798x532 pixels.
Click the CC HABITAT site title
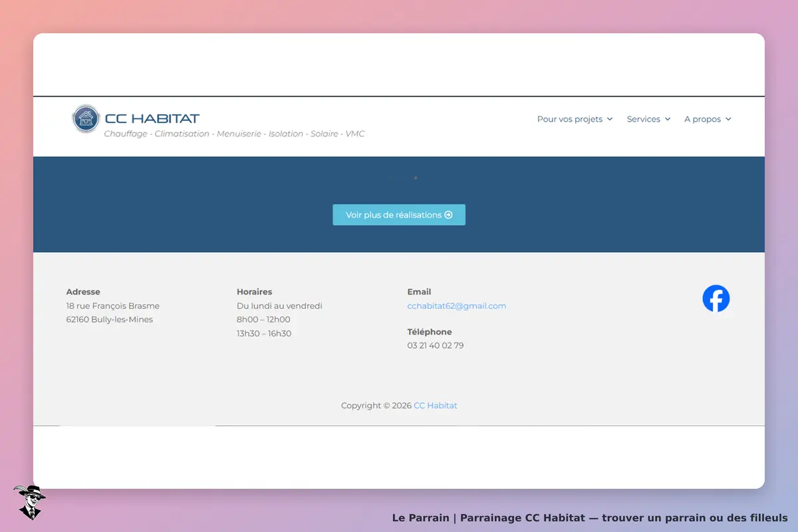coord(152,118)
